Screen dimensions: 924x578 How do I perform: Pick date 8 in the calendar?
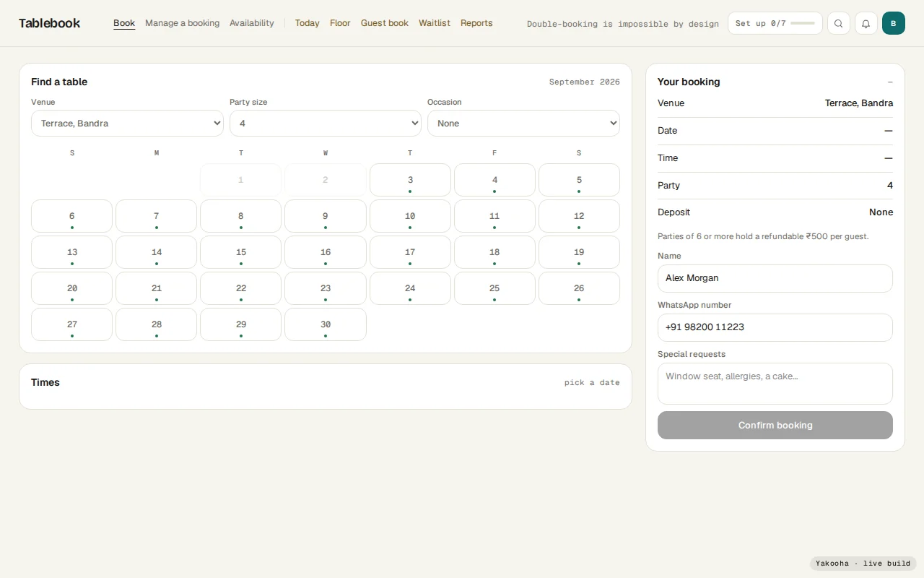[x=240, y=216]
